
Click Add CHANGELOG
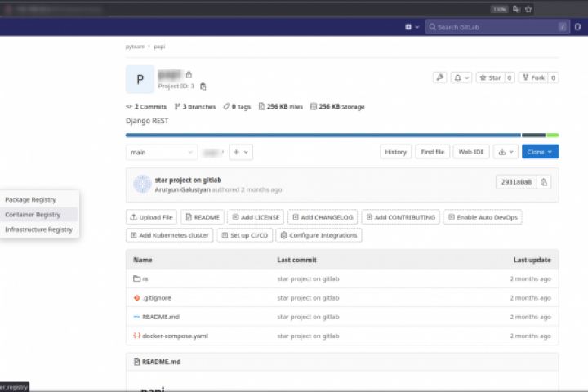click(x=323, y=217)
